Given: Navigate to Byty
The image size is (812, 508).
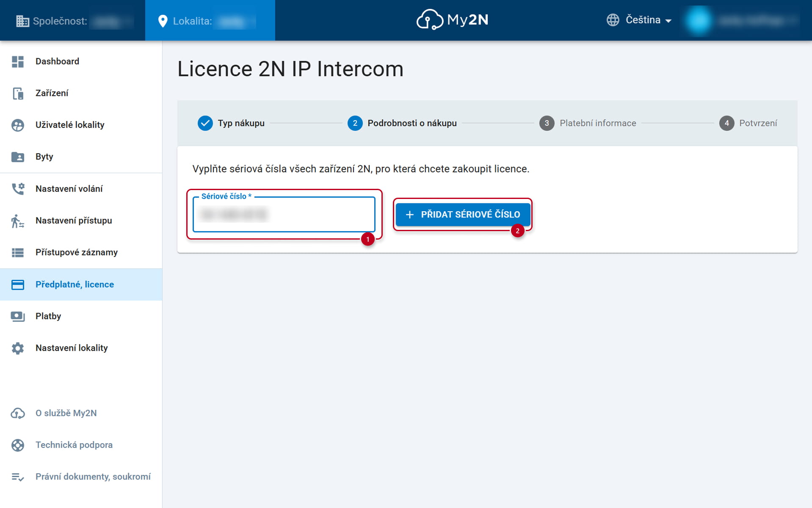Looking at the screenshot, I should pos(81,157).
